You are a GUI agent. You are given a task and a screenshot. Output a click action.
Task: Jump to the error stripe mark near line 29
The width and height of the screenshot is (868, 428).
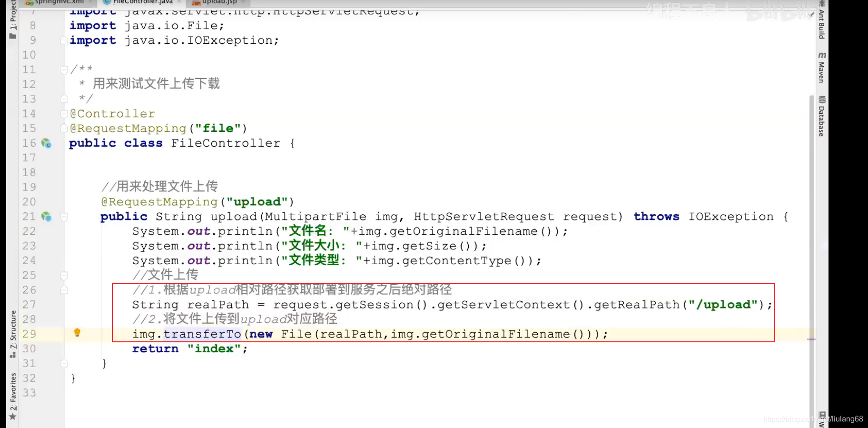tap(812, 339)
